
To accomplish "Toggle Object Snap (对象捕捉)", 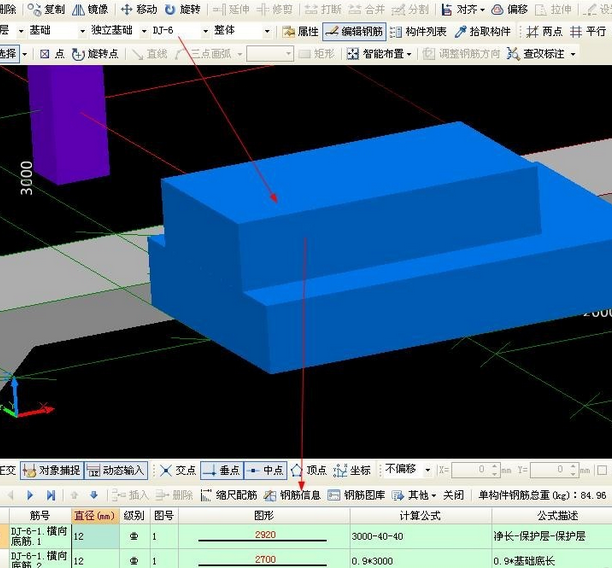I will click(52, 470).
